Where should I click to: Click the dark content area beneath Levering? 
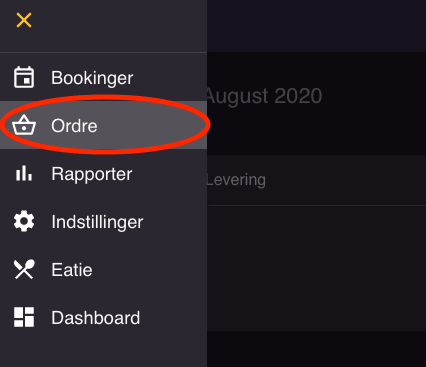[x=316, y=268]
